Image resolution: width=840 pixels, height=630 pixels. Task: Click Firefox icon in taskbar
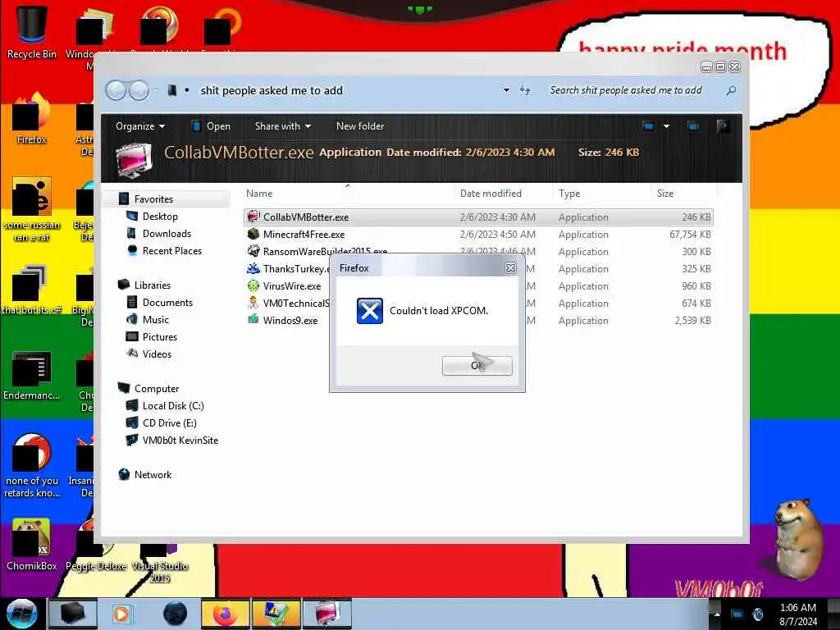click(x=225, y=614)
